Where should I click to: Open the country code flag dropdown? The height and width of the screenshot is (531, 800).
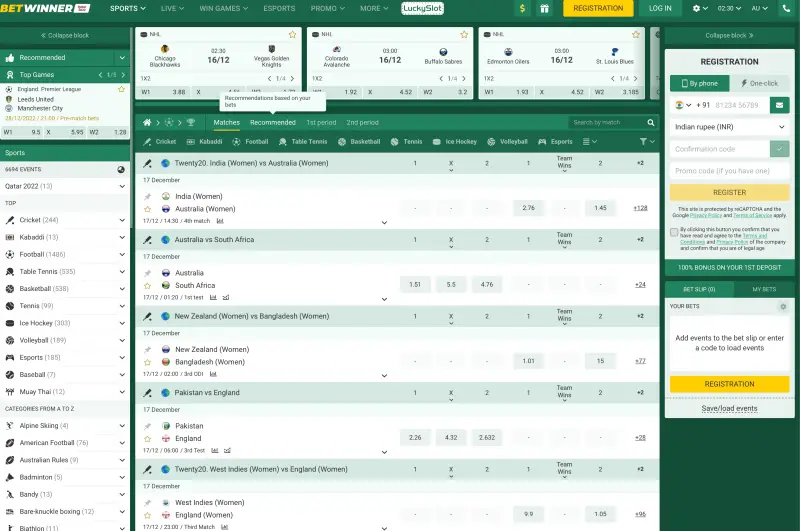[x=683, y=105]
